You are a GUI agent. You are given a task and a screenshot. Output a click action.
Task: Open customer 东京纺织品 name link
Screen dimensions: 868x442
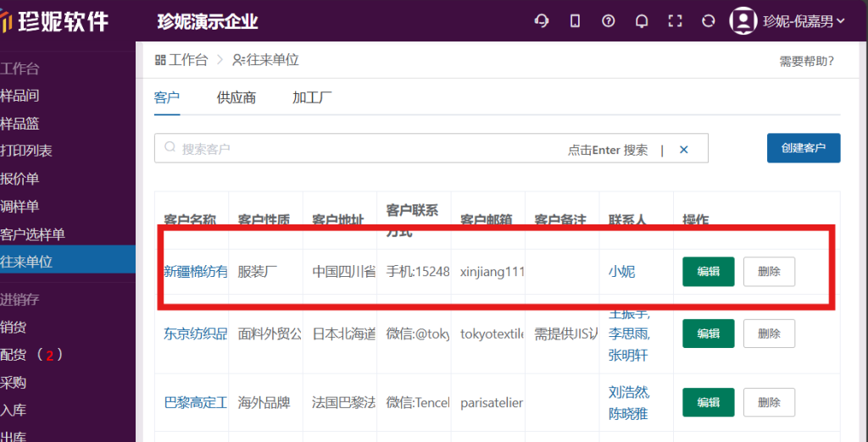coord(196,334)
